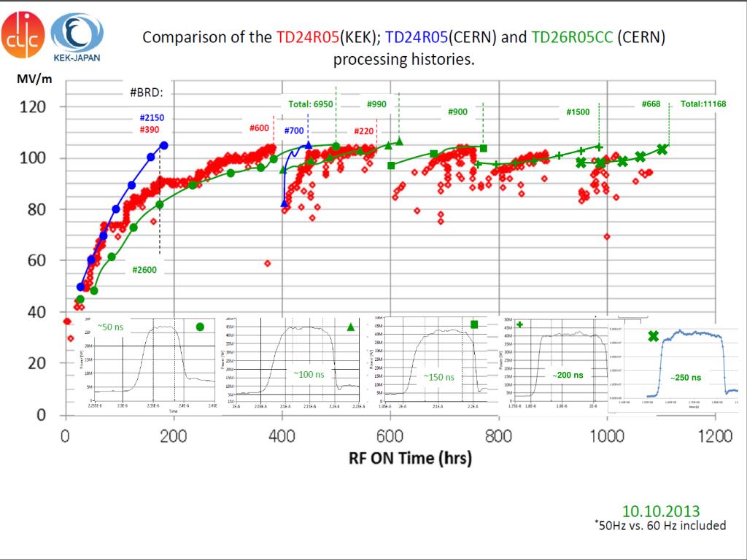Screen dimensions: 747x560
Task: Click the y-axis value 40
Action: (36, 312)
